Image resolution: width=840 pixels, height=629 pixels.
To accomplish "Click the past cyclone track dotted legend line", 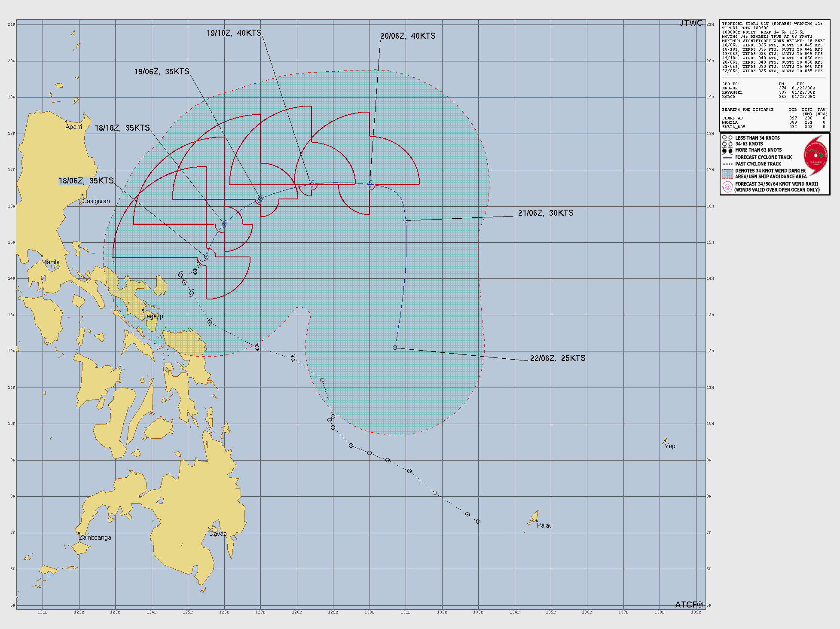I will (727, 164).
